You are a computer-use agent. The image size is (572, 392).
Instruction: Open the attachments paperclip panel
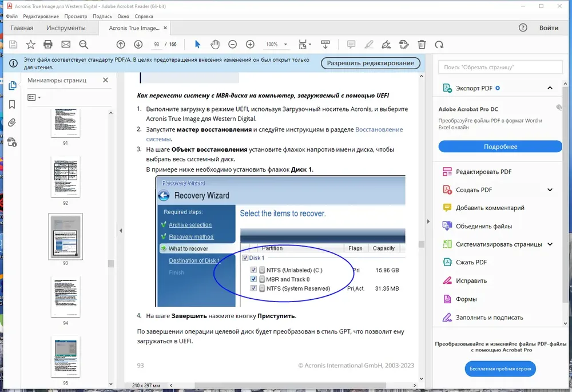pos(12,122)
